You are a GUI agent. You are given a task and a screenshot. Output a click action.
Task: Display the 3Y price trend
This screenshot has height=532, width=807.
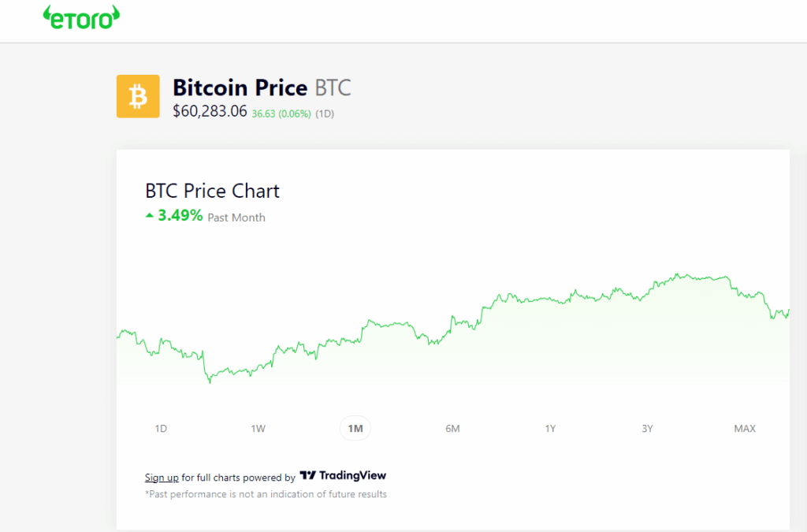pos(647,428)
